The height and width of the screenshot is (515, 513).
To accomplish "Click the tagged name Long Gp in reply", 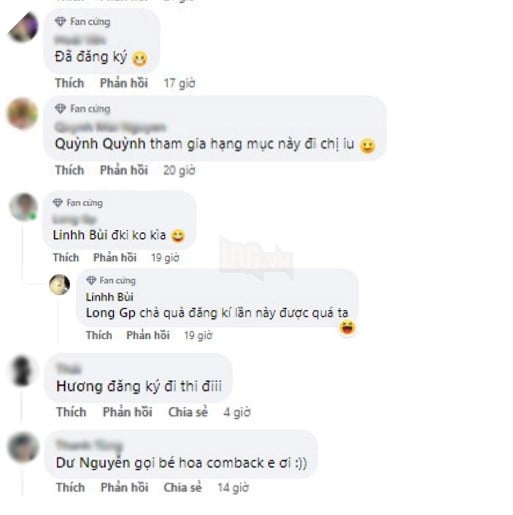I will click(x=111, y=313).
